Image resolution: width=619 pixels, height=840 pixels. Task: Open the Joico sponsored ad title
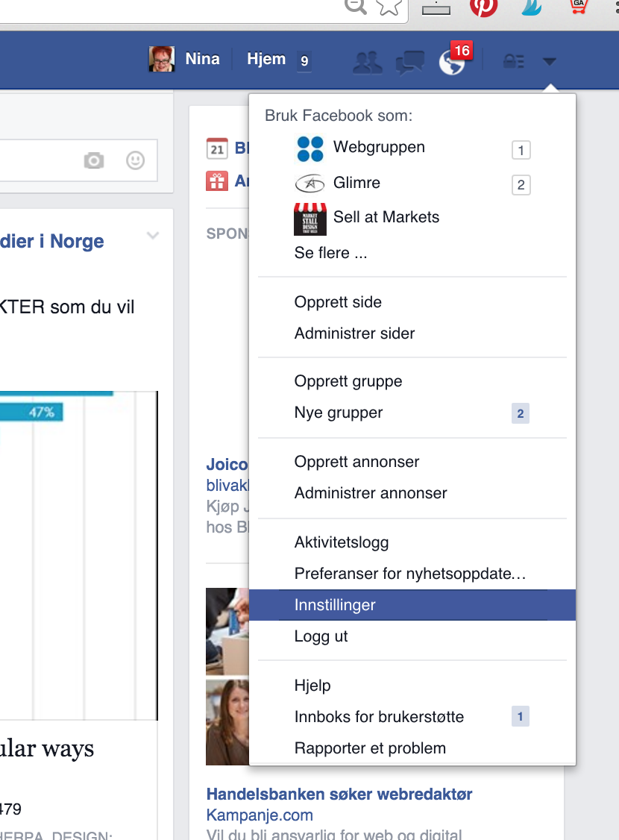[227, 465]
